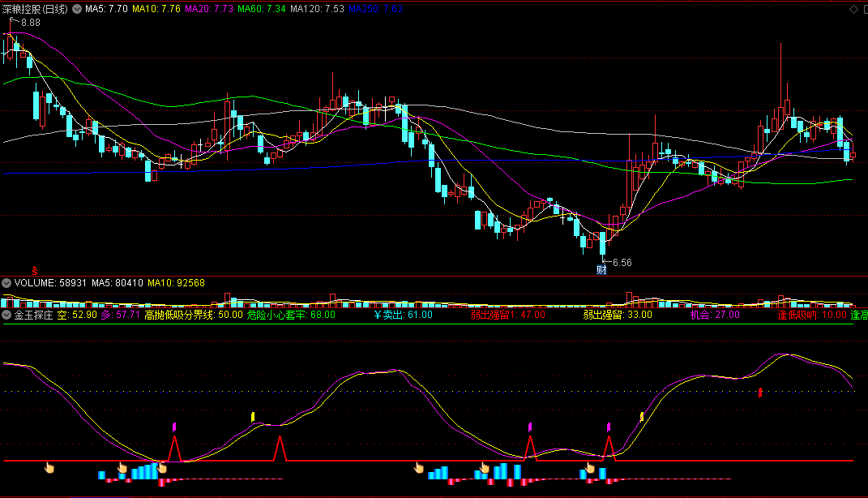Open the dropdown arrow beside 深粮控股(日线)

click(x=77, y=9)
